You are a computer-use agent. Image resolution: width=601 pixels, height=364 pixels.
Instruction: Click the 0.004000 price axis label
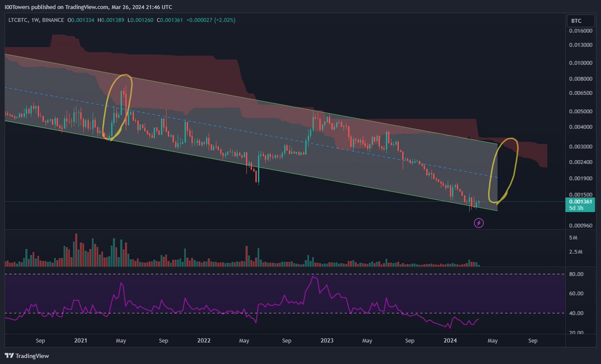pos(581,127)
